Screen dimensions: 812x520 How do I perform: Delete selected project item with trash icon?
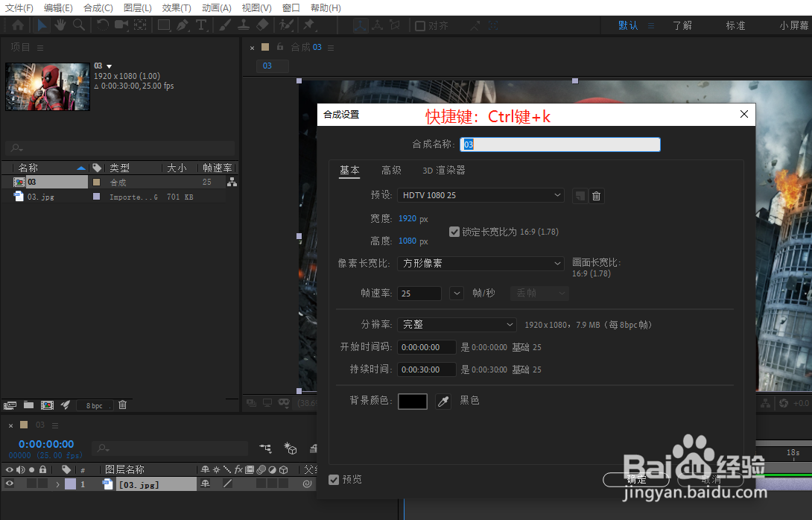[x=122, y=405]
